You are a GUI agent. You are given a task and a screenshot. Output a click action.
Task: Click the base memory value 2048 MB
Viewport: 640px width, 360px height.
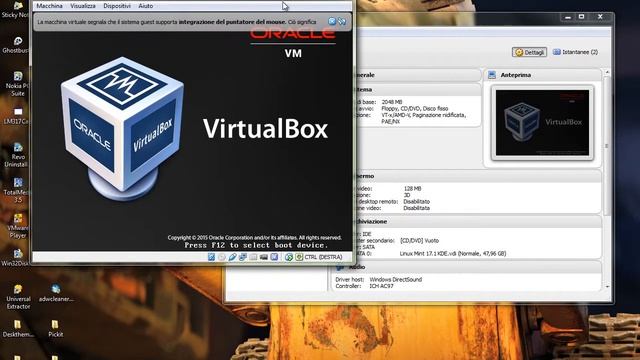pos(392,102)
